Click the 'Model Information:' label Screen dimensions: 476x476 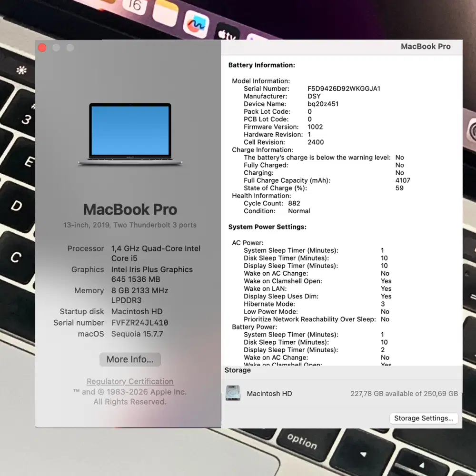click(x=261, y=81)
